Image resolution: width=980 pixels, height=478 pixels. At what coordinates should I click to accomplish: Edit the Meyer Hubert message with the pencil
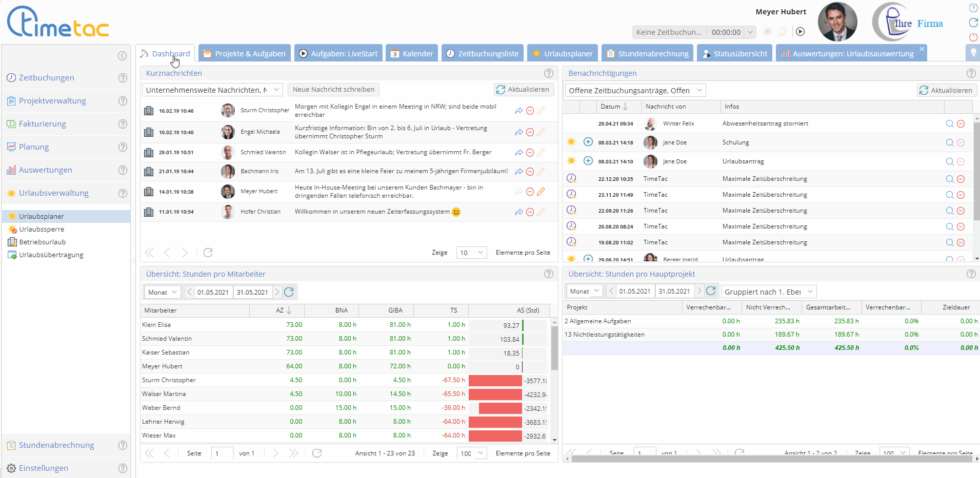541,192
